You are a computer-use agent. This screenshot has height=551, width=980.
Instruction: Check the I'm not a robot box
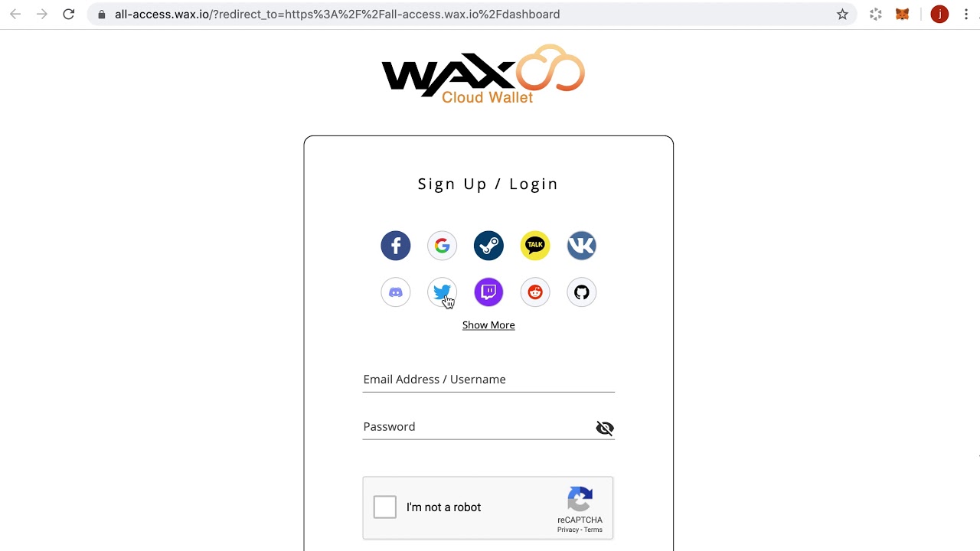385,507
